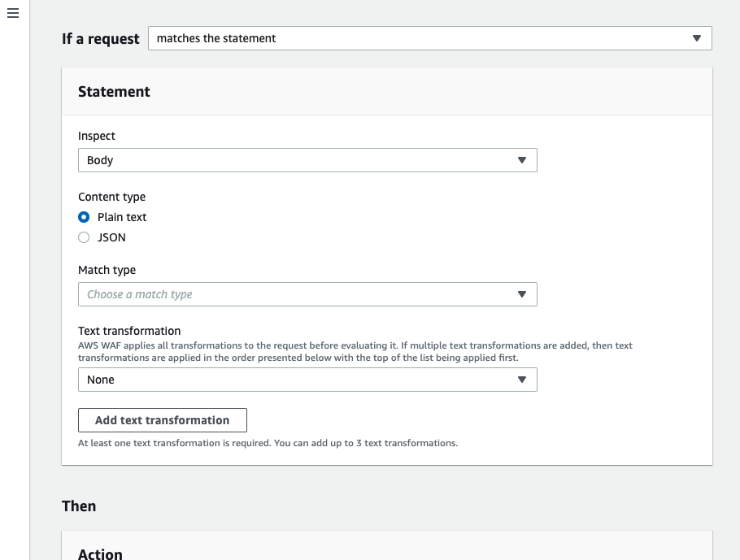Open the Text transformation dropdown showing None
This screenshot has width=740, height=560.
pyautogui.click(x=307, y=380)
